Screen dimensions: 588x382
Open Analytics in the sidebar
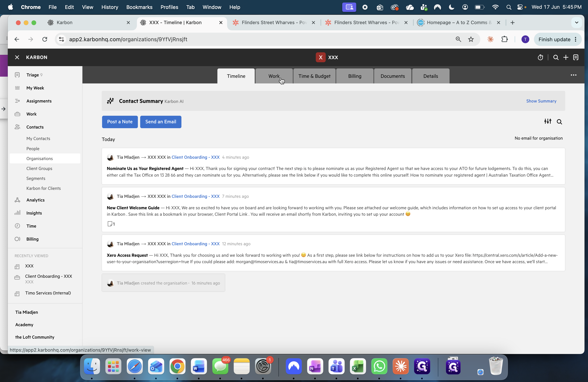(35, 200)
